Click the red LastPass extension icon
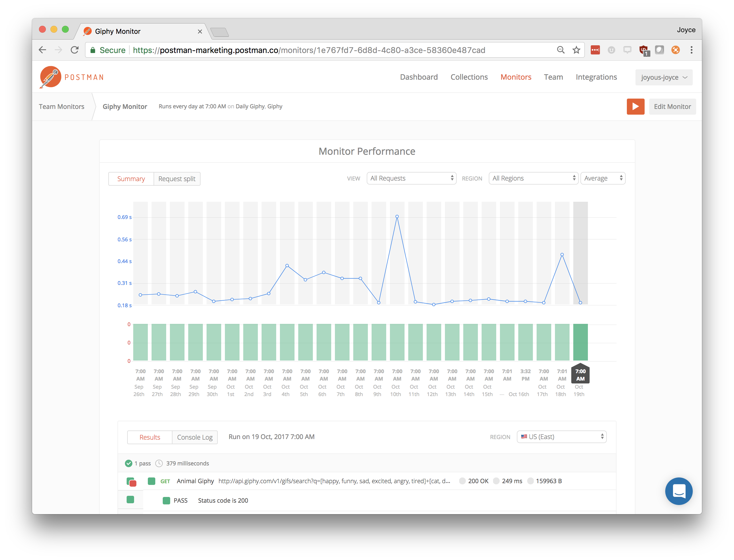The height and width of the screenshot is (560, 734). 595,50
